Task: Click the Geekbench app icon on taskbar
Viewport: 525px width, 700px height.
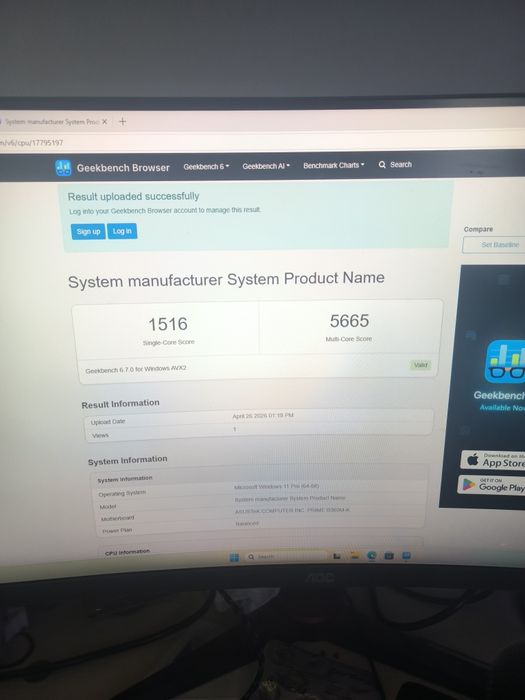Action: coord(406,556)
